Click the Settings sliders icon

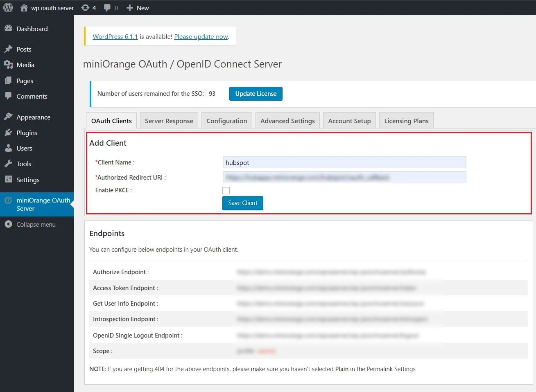coord(8,179)
